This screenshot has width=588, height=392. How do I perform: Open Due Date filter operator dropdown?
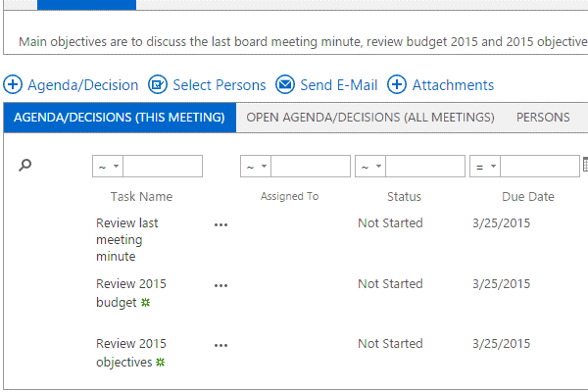pos(485,167)
